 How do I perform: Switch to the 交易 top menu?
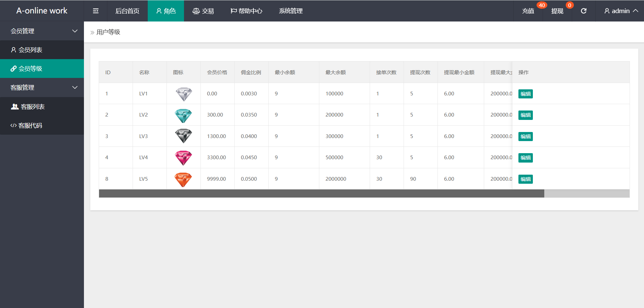(x=203, y=11)
